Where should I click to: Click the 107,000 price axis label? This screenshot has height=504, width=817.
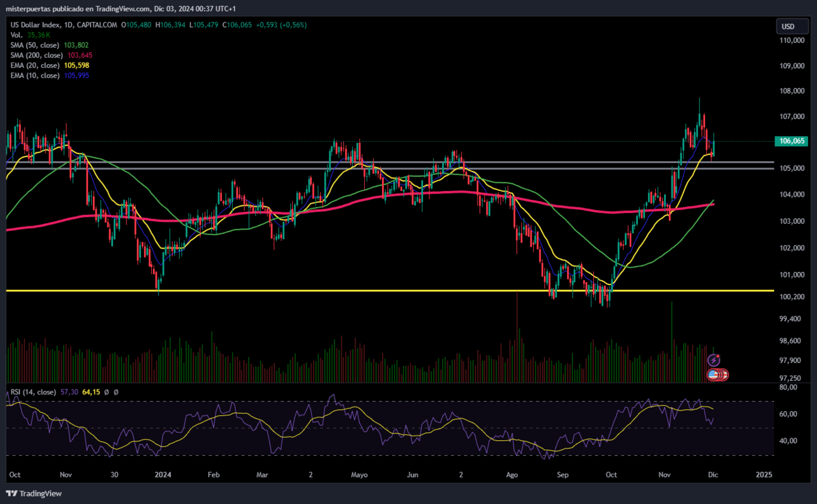click(x=792, y=117)
